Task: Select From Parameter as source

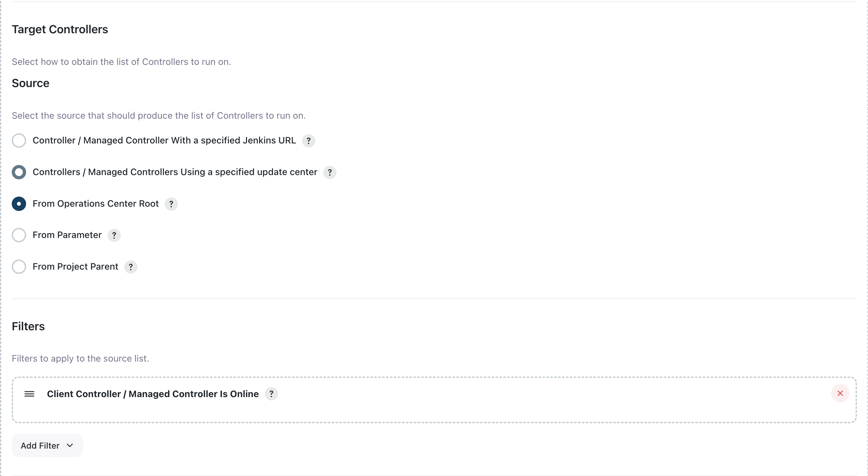Action: [19, 235]
